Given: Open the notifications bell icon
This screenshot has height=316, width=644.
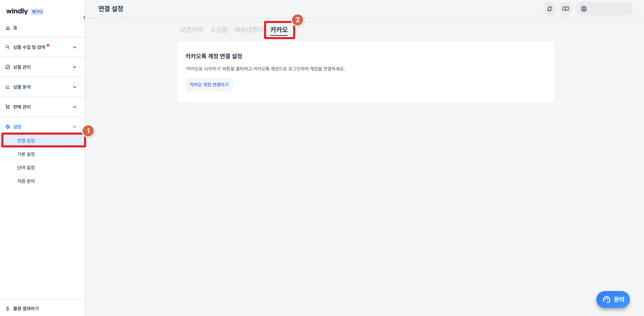Looking at the screenshot, I should [x=549, y=9].
